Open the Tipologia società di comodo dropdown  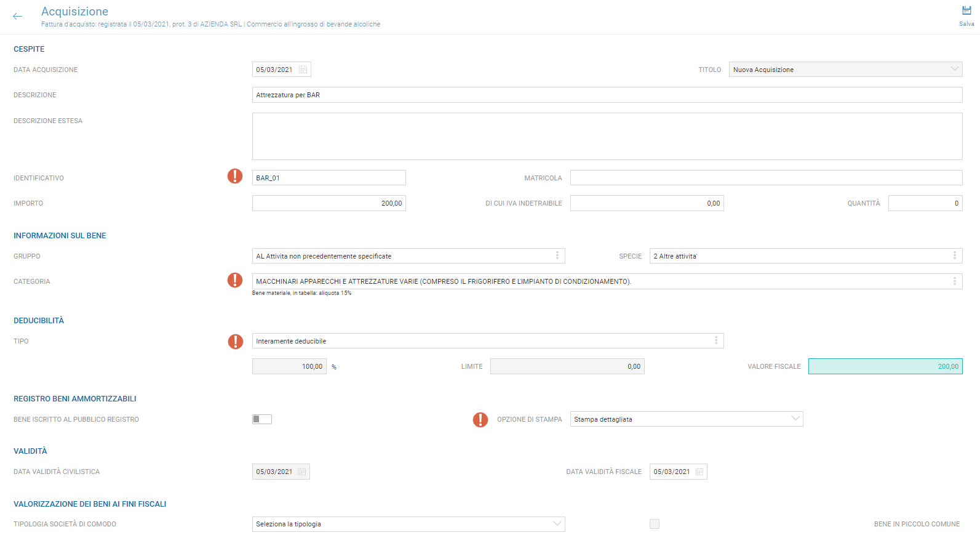[408, 524]
